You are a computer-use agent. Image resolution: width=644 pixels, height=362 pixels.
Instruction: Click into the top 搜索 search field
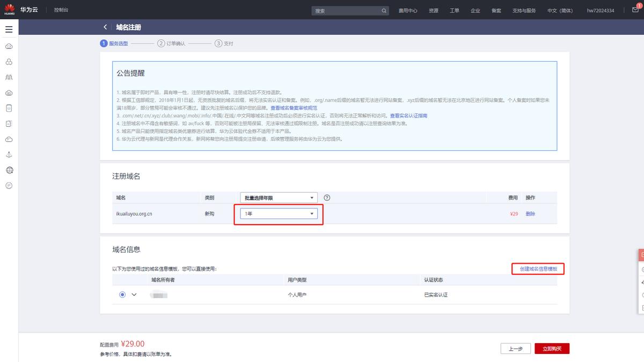346,11
